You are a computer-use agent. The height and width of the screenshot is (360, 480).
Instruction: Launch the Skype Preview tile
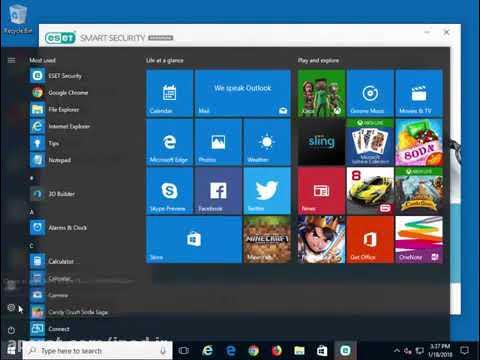coord(169,191)
